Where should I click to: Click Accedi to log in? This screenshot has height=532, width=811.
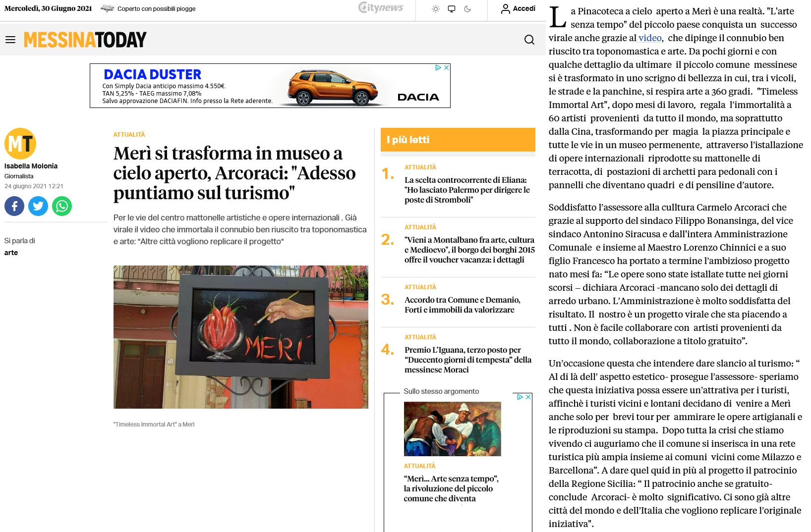(518, 9)
